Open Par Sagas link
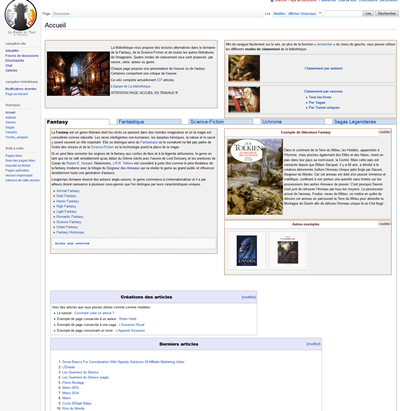This screenshot has height=411, width=400. [x=317, y=103]
